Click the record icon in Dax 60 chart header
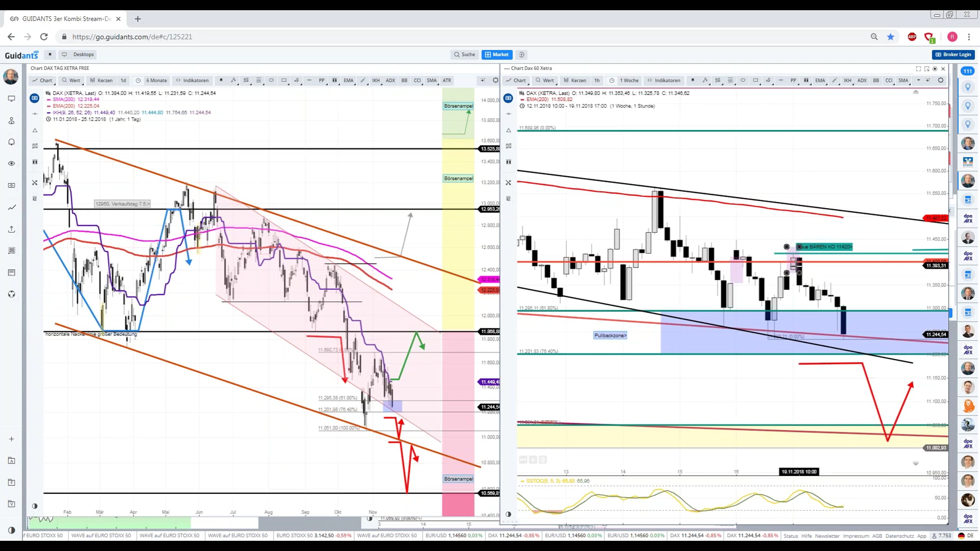The width and height of the screenshot is (980, 551). [x=935, y=69]
